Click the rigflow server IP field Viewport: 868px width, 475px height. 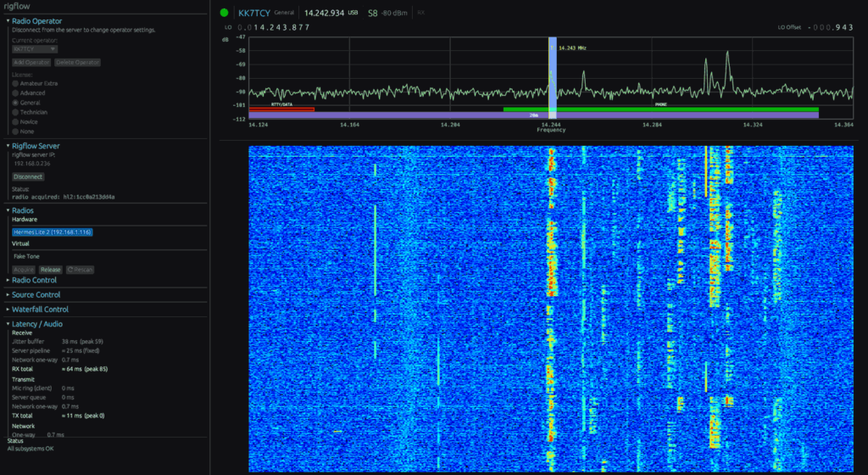point(32,164)
